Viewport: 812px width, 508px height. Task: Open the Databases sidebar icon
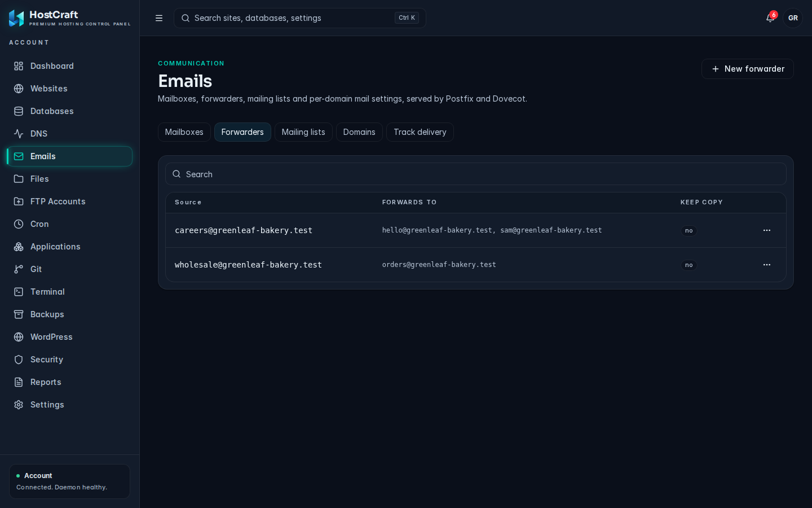(x=19, y=111)
